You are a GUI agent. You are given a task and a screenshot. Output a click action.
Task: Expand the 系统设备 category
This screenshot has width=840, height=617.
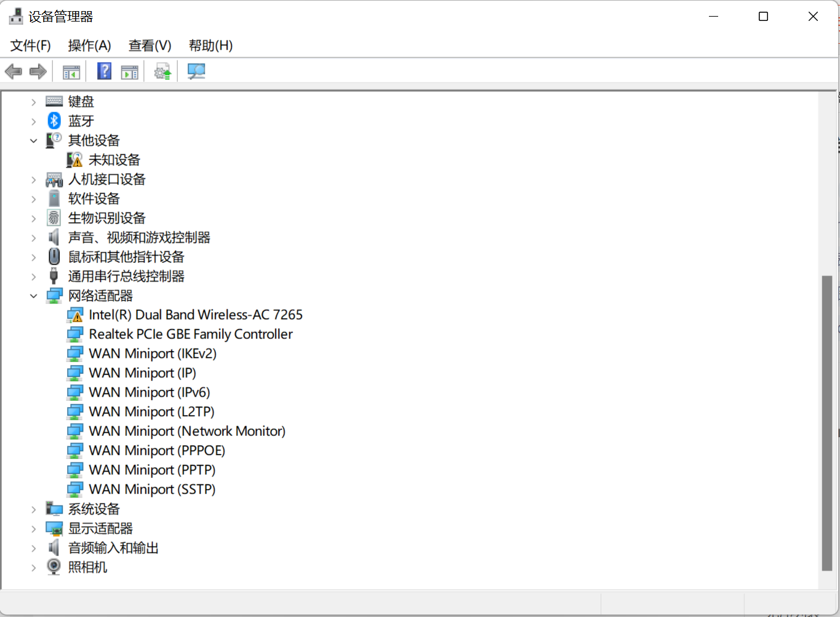point(34,509)
